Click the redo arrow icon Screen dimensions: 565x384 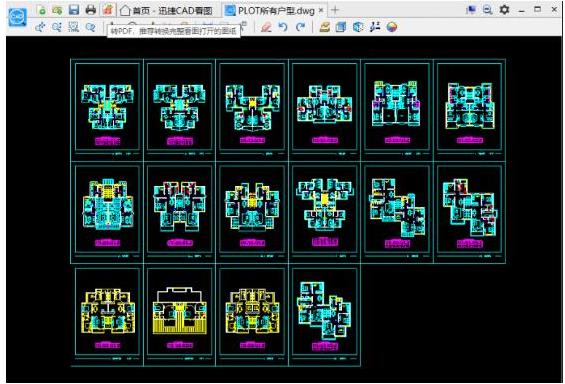(301, 27)
